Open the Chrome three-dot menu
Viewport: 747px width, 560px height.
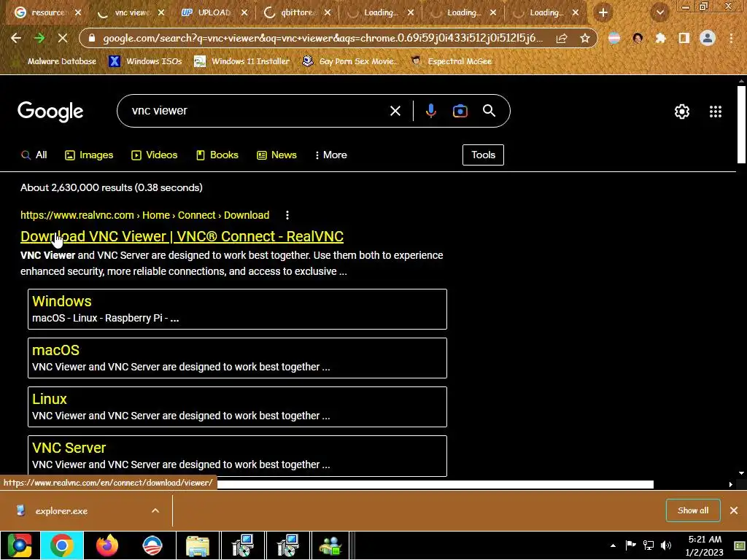click(731, 38)
